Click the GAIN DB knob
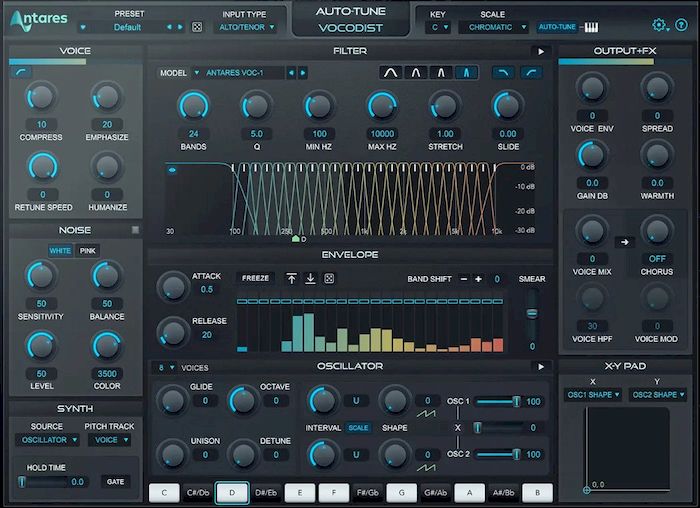700x508 pixels. tap(592, 156)
